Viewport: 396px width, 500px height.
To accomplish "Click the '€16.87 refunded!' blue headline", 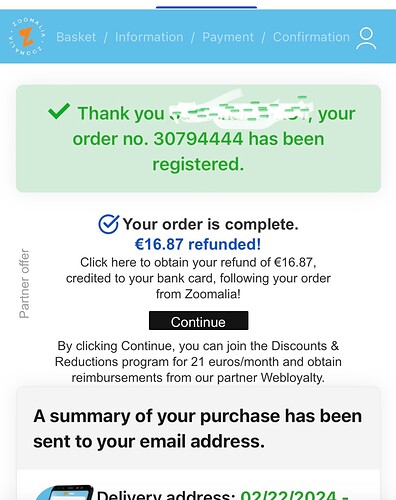I will click(x=198, y=244).
